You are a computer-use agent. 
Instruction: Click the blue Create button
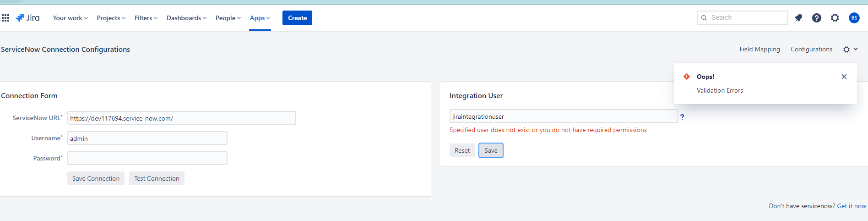point(297,18)
